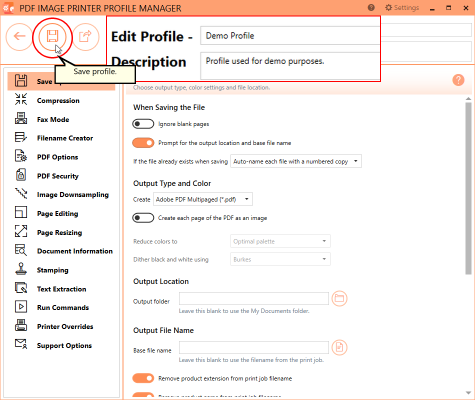
Task: Open Text Extraction label
Action: [62, 289]
